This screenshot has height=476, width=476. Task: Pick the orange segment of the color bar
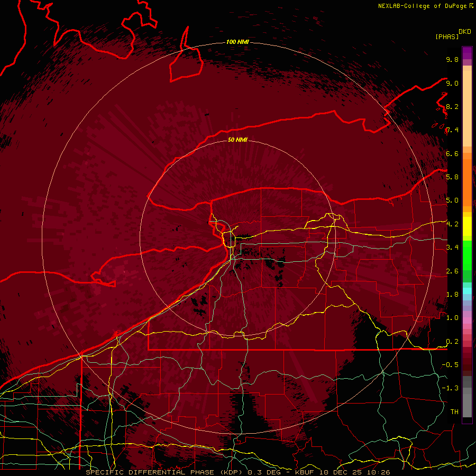(467, 182)
